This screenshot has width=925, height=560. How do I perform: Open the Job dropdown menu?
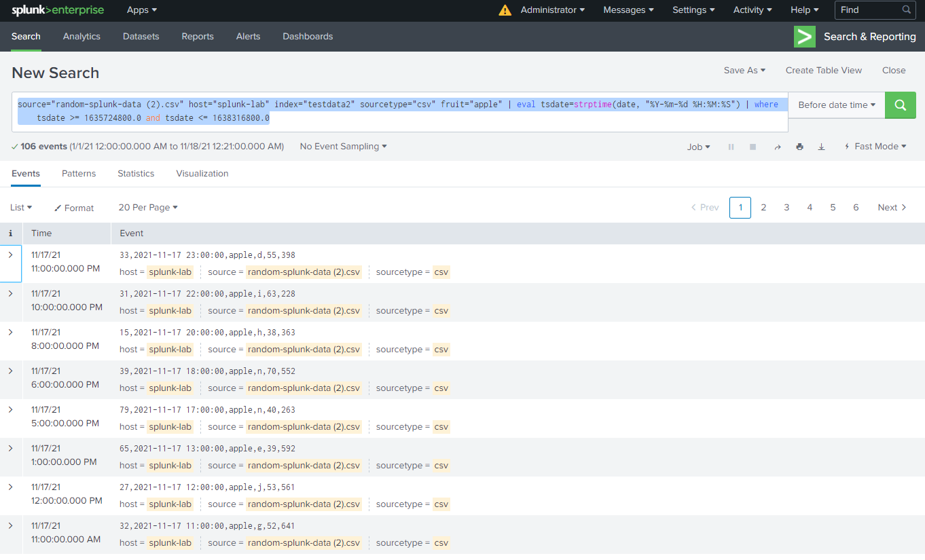pyautogui.click(x=699, y=147)
